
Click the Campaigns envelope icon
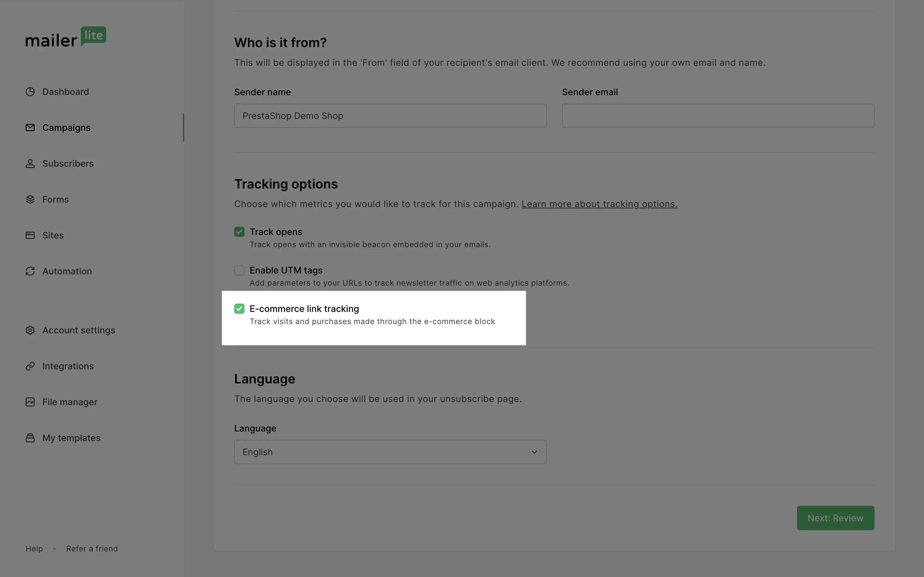[x=30, y=128]
